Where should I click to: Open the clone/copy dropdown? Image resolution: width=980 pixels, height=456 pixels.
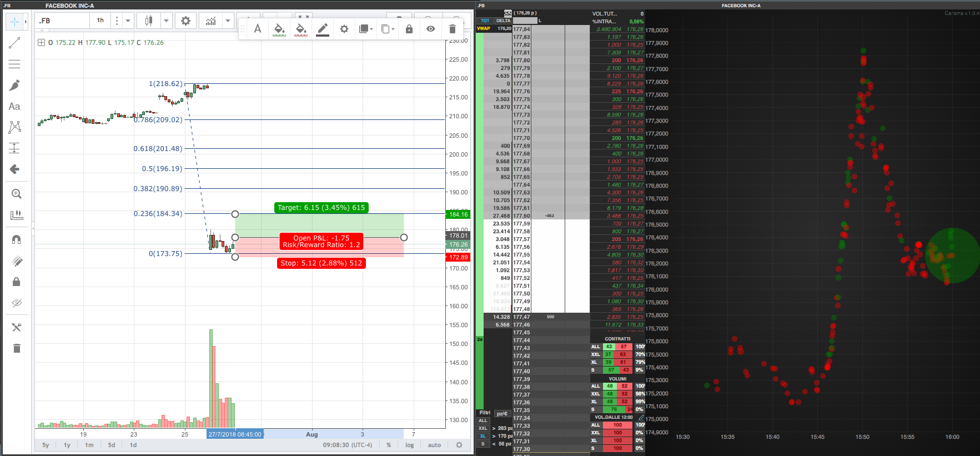(388, 29)
